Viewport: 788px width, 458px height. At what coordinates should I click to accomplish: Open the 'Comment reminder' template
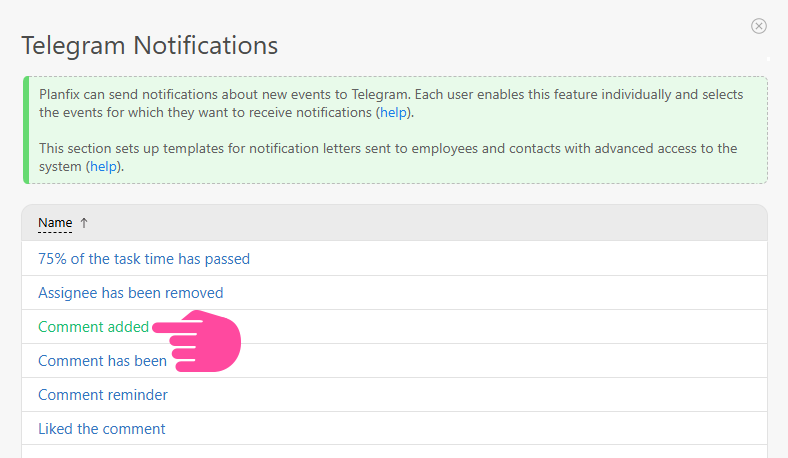tap(103, 395)
